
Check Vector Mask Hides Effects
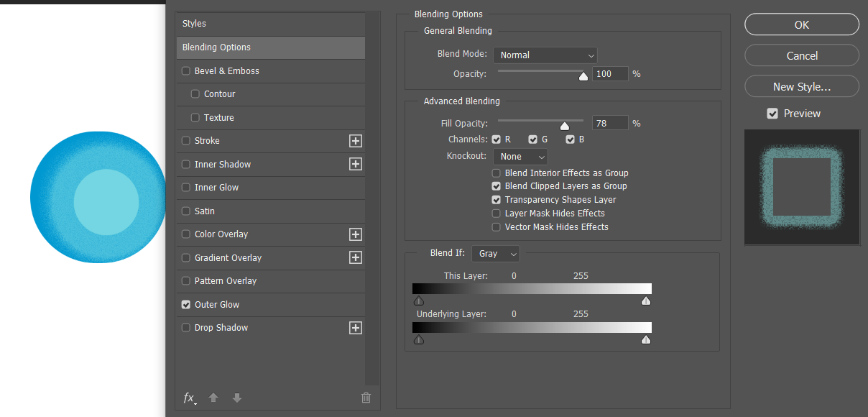497,227
